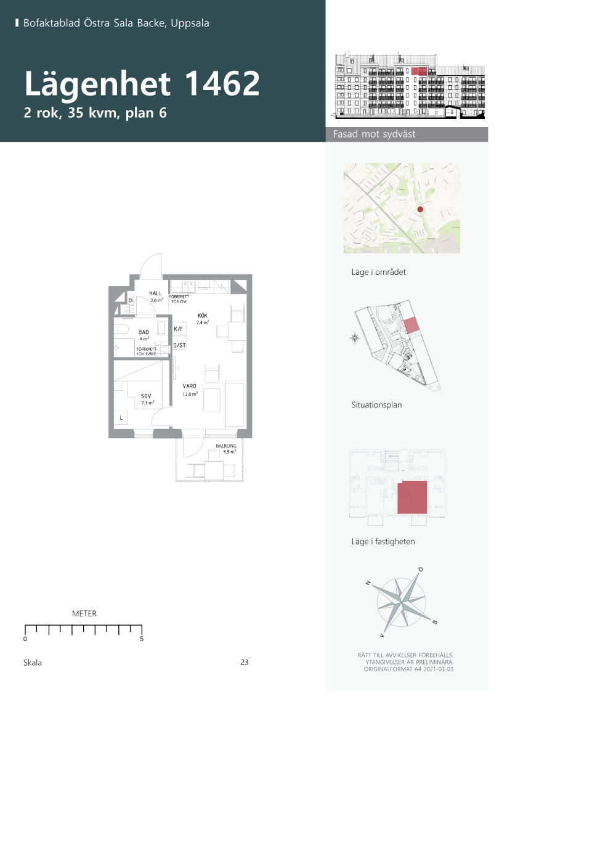
Task: Select the red unit in the building layout plan
Action: tap(412, 497)
